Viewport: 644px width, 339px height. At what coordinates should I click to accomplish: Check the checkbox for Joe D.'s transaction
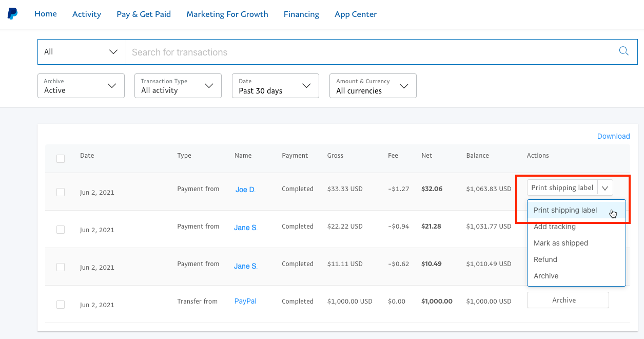coord(61,192)
